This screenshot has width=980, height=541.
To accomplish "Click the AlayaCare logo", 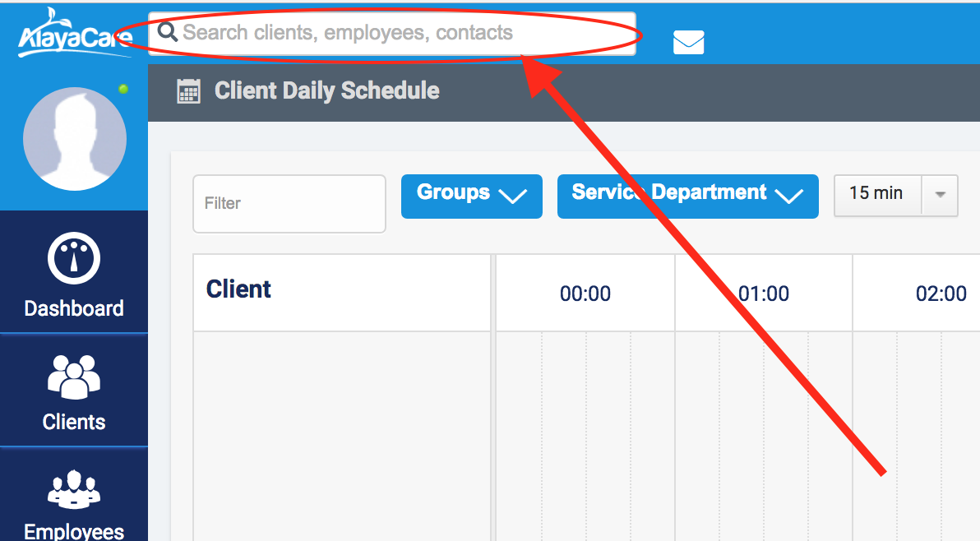I will coord(74,35).
